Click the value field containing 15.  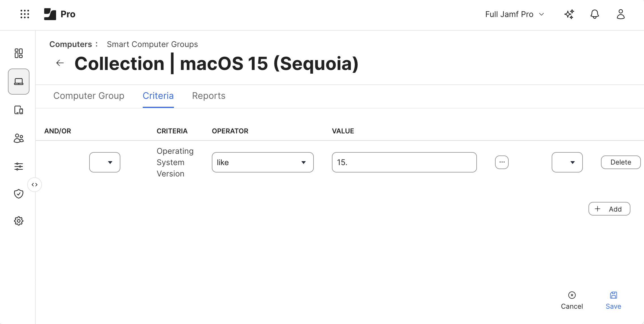point(404,162)
